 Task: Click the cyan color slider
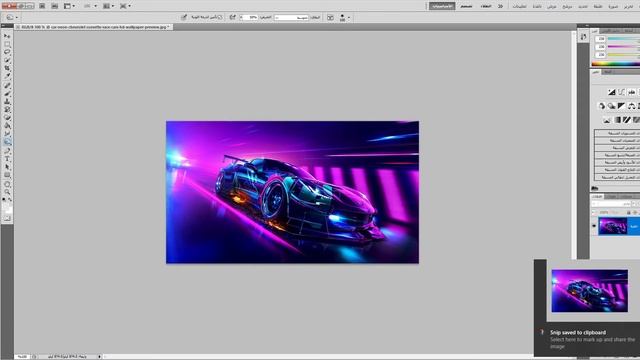click(x=624, y=38)
